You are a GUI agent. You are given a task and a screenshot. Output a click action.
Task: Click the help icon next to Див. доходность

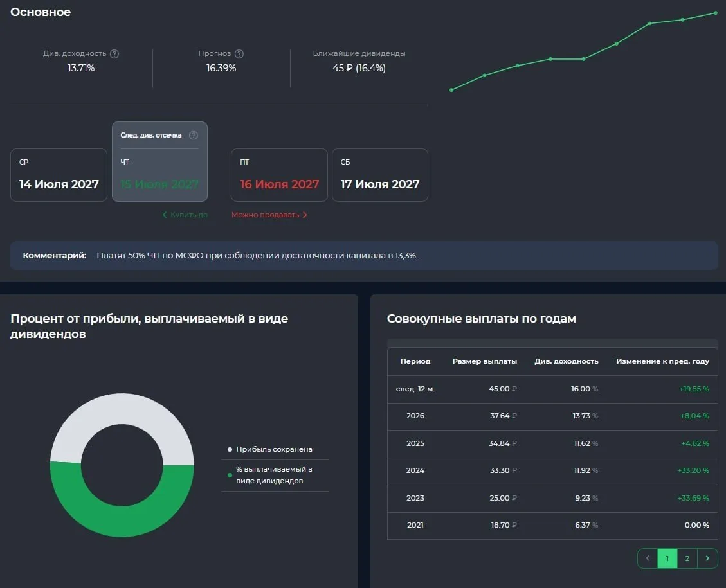point(114,54)
